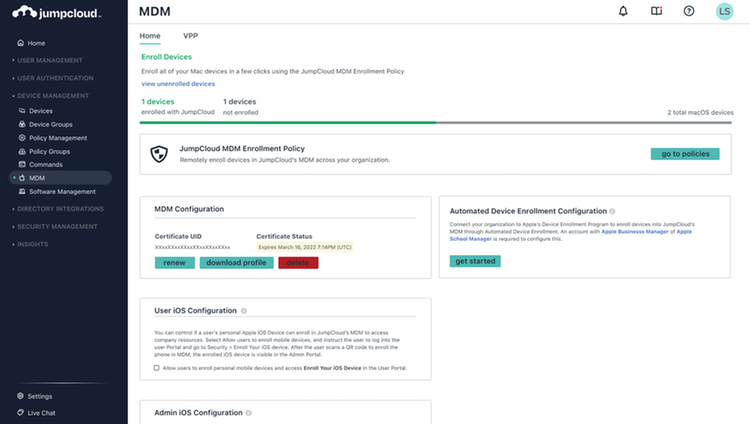
Task: Click the MDM Configuration heading
Action: [x=189, y=209]
